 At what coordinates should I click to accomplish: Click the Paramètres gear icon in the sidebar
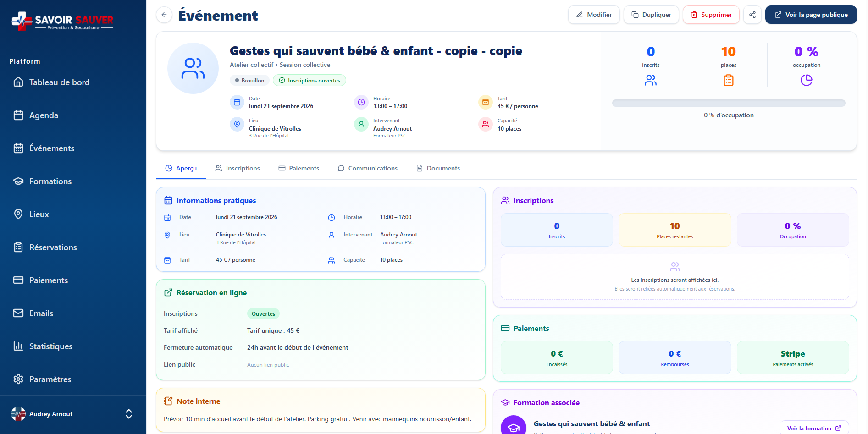click(18, 379)
